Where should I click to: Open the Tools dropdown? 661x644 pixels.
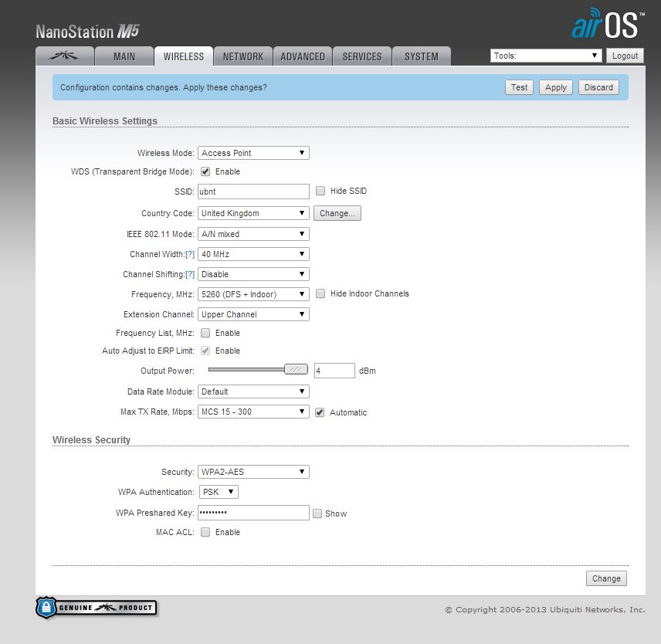[545, 55]
